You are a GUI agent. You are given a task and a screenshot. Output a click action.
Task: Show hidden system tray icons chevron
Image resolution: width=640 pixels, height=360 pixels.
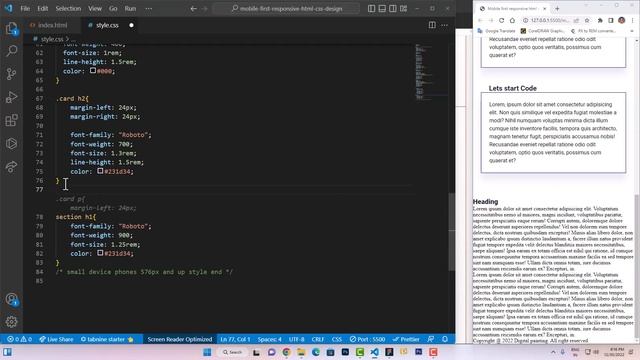553,352
